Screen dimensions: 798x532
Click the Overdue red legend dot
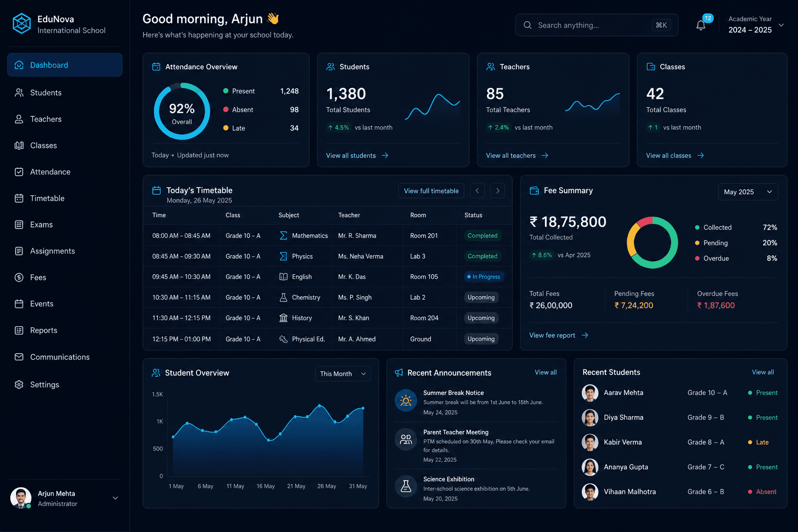(x=697, y=258)
